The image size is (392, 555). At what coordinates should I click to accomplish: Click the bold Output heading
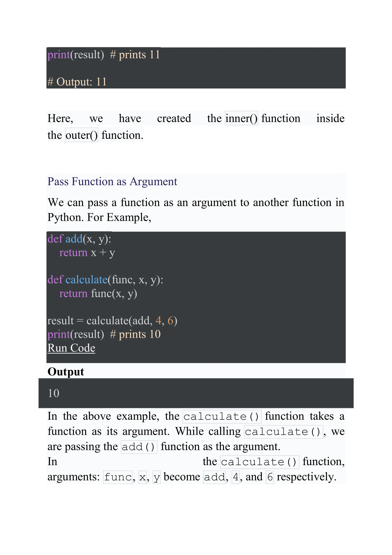(66, 371)
